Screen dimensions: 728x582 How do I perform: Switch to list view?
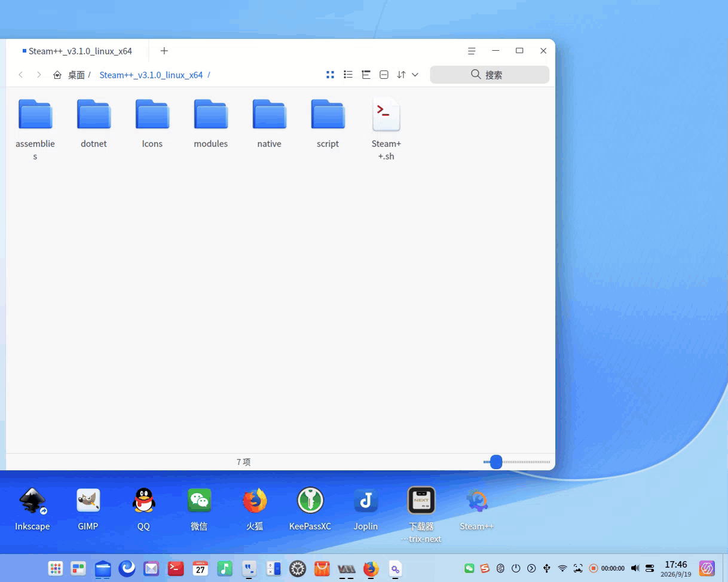tap(348, 75)
